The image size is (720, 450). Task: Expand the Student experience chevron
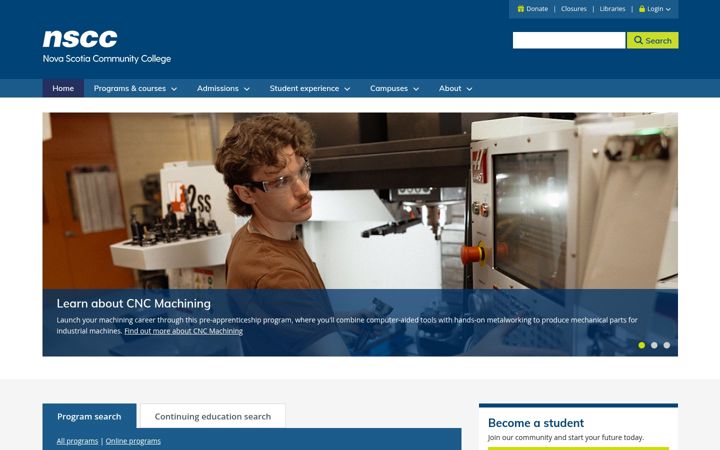tap(347, 89)
